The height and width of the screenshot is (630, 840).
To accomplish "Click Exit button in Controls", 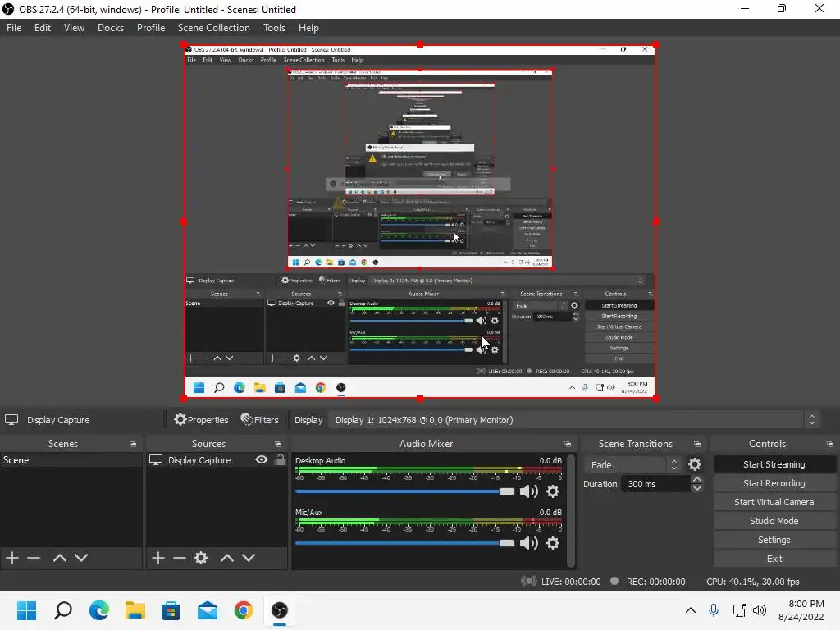I will tap(774, 558).
